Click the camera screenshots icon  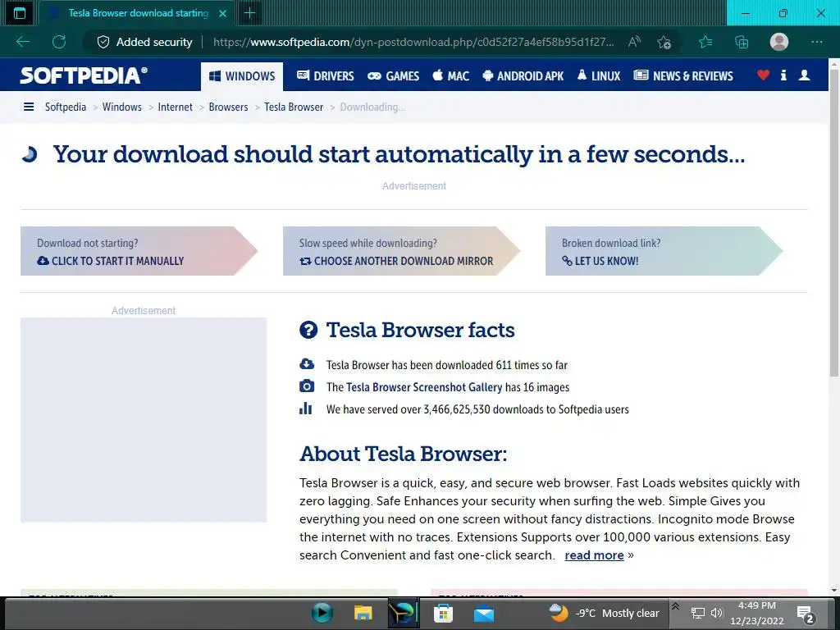click(307, 386)
